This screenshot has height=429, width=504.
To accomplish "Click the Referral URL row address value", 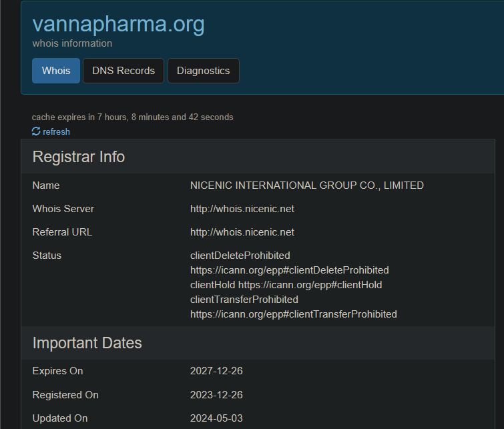I will coord(242,232).
